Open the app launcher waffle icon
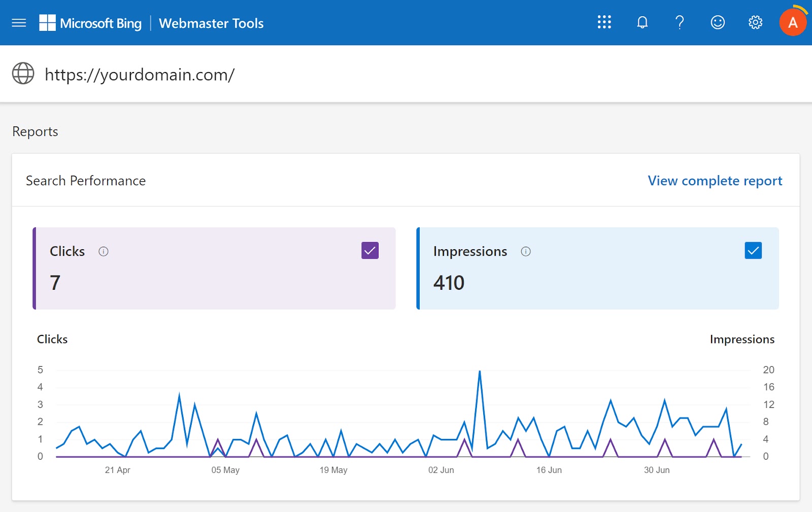 (x=604, y=22)
